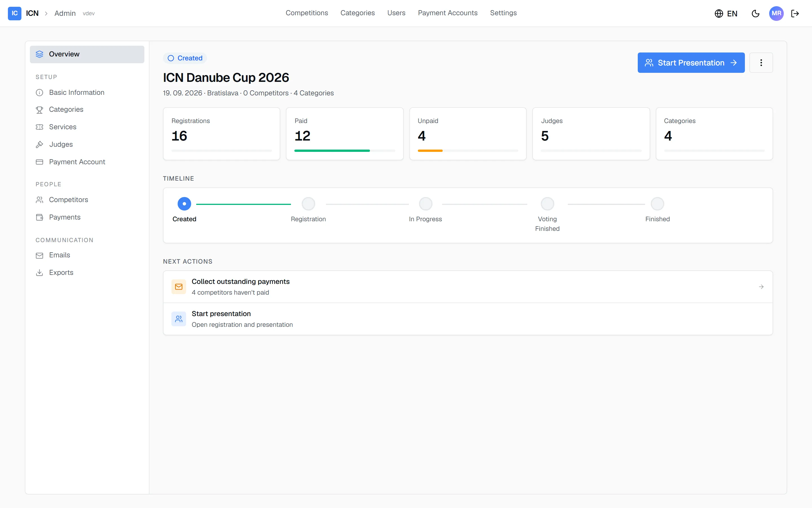812x508 pixels.
Task: Click the circle icon in Created badge
Action: pyautogui.click(x=171, y=58)
